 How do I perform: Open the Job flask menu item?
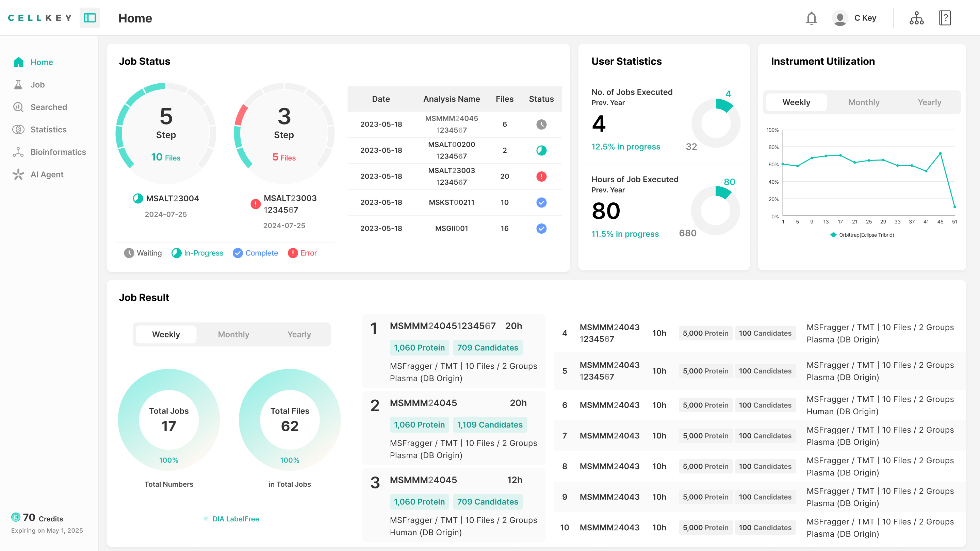click(x=37, y=84)
